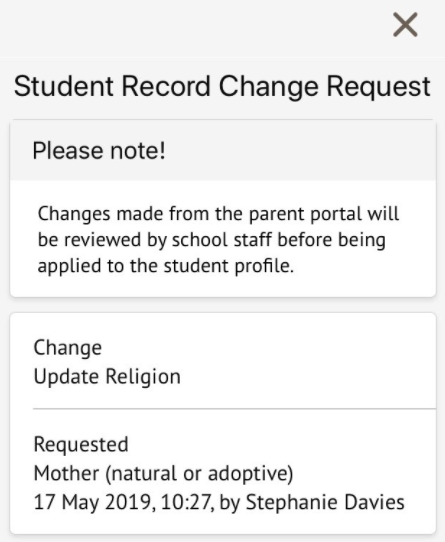Click Mother (natural or adoptive) text
The width and height of the screenshot is (445, 542).
pos(164,473)
